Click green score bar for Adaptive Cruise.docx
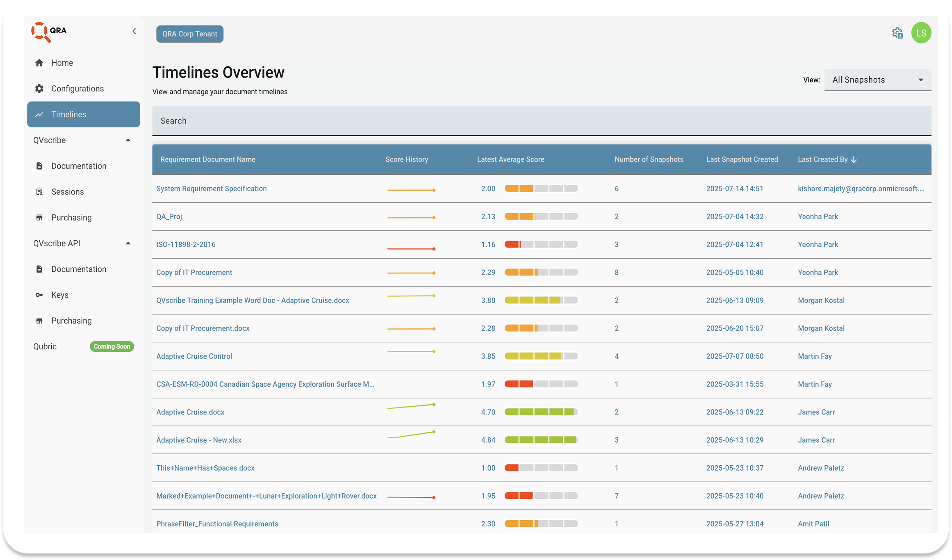 541,412
